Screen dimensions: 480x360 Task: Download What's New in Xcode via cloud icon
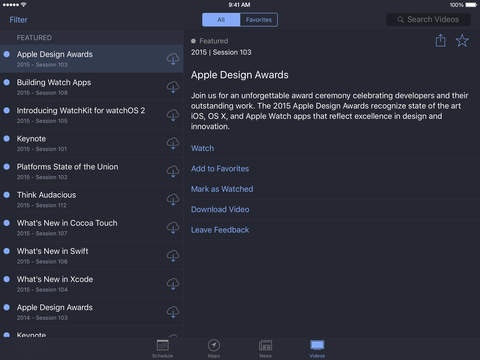173,284
